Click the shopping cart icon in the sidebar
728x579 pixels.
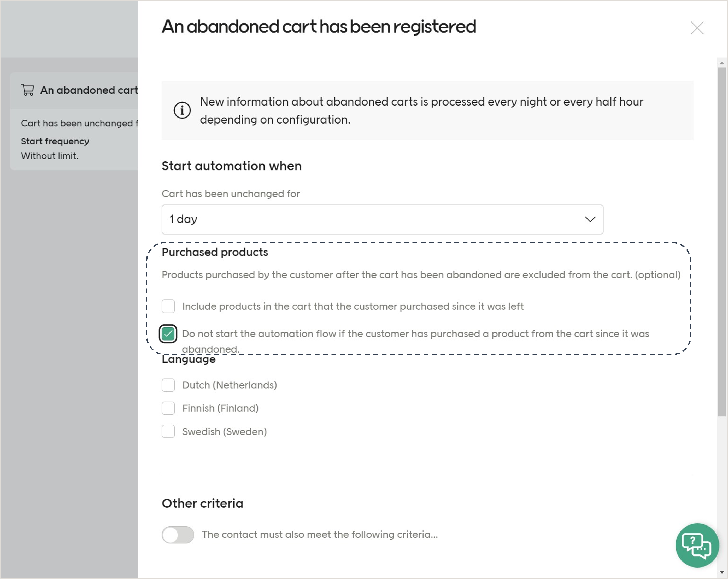pyautogui.click(x=28, y=90)
